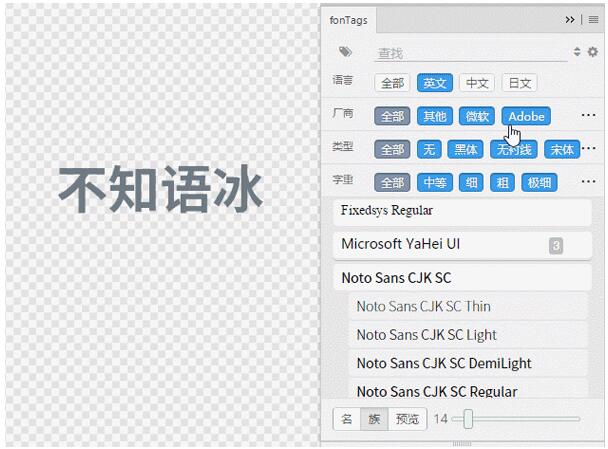The image size is (608, 449).
Task: Toggle the Adobe vendor filter
Action: click(526, 116)
